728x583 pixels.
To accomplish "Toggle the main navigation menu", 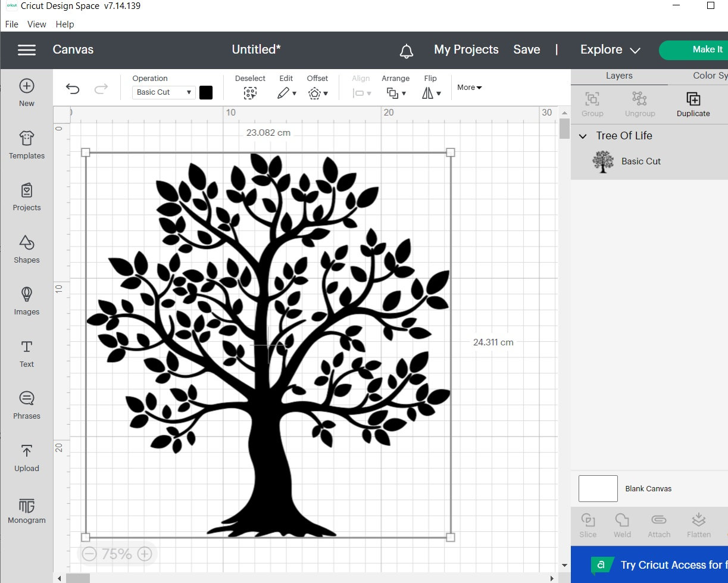I will 26,50.
